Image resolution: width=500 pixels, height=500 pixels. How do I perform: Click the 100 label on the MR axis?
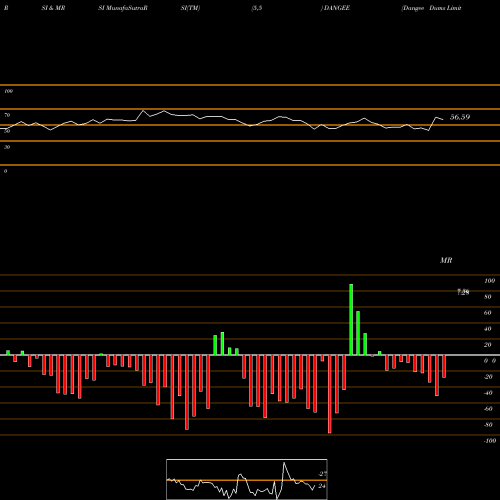(489, 281)
